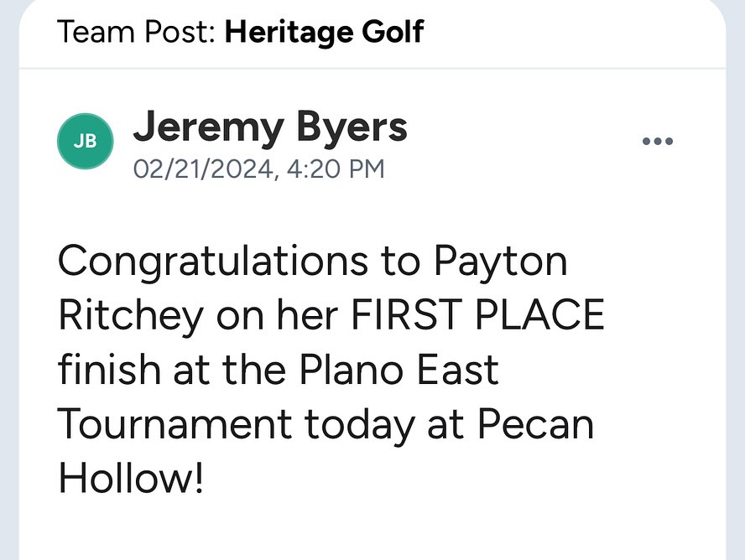745x560 pixels.
Task: Click the "Team Post:" label
Action: (x=137, y=33)
